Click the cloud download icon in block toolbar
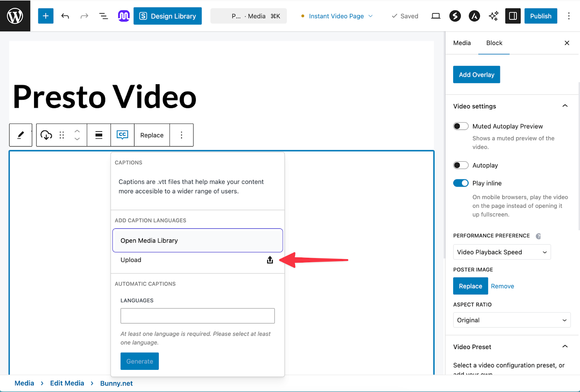Image resolution: width=580 pixels, height=392 pixels. (x=46, y=135)
